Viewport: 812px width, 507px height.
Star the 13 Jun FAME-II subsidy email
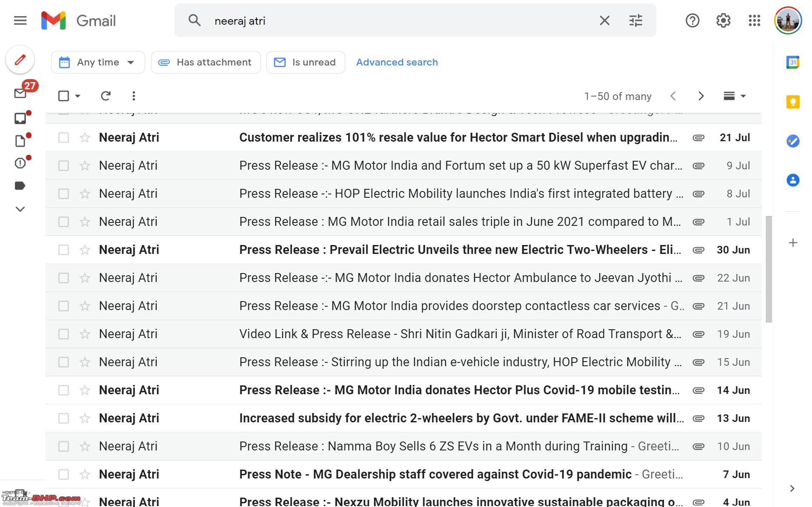pos(85,418)
